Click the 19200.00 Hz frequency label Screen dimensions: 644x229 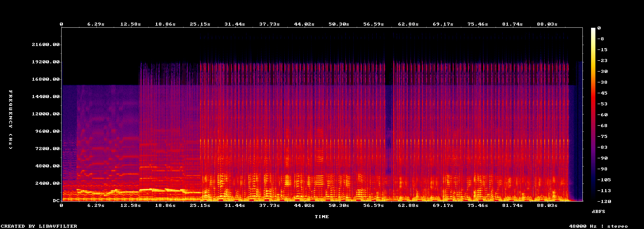pos(46,62)
